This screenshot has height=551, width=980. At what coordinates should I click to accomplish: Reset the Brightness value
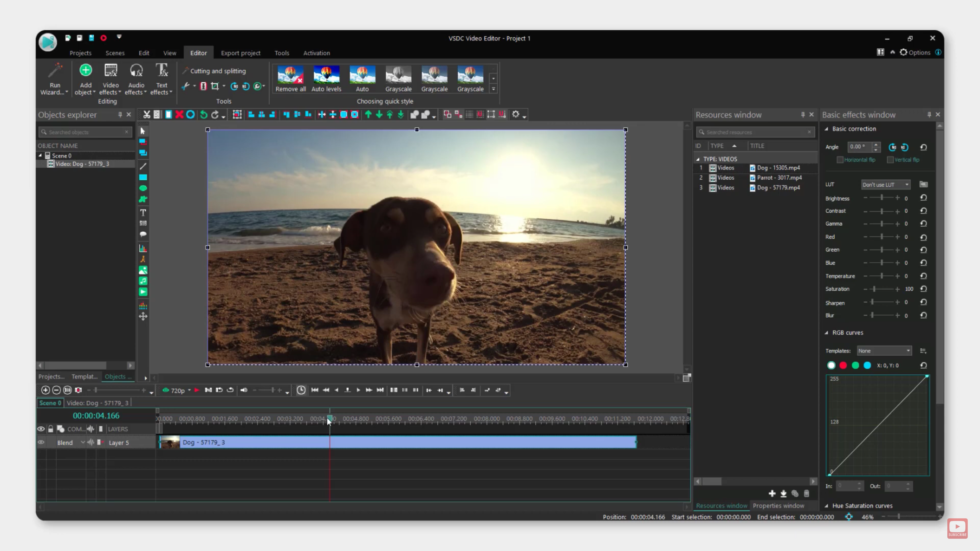[923, 198]
